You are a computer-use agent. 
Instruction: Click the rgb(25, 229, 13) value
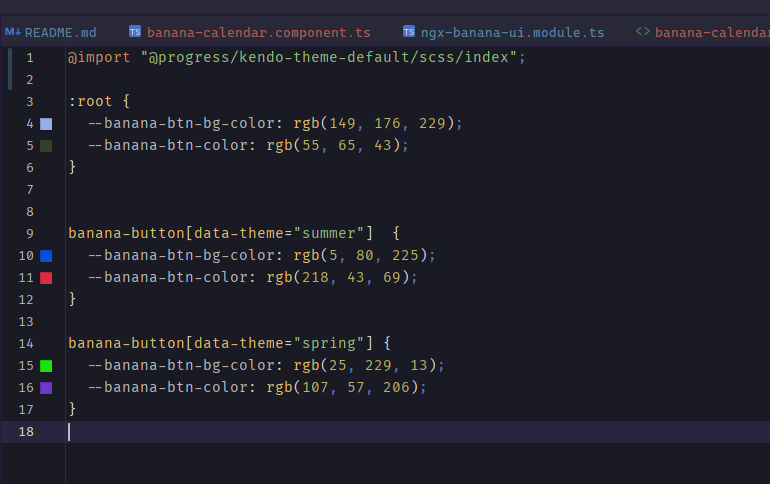coord(365,365)
